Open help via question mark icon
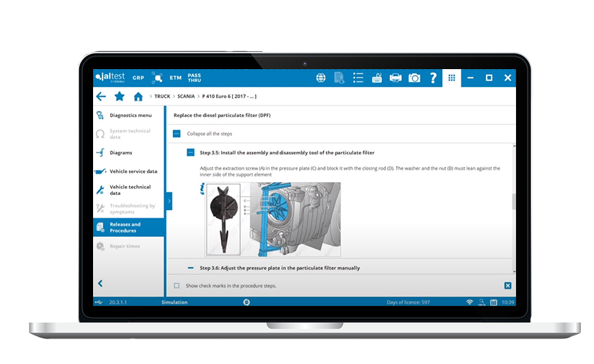 (x=433, y=78)
